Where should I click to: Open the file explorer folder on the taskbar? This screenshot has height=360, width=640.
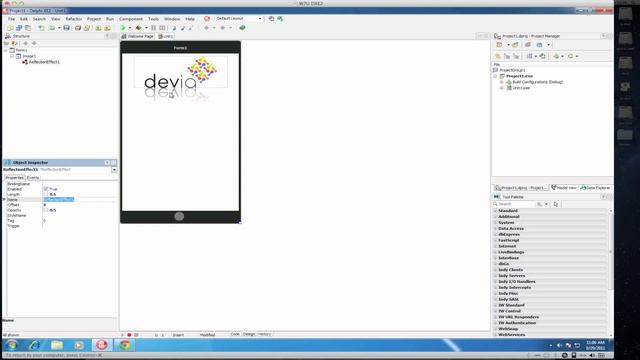[x=57, y=345]
